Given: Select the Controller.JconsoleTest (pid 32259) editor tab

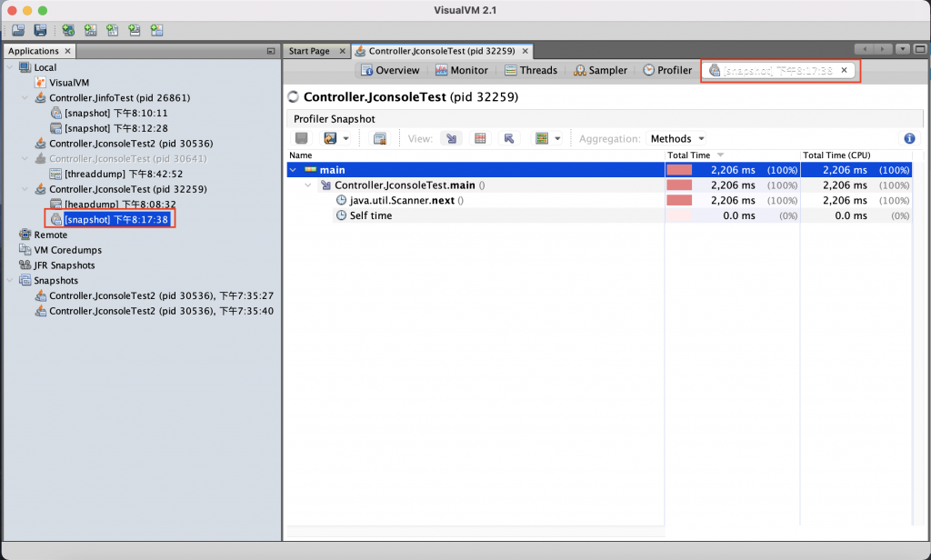Looking at the screenshot, I should 442,51.
